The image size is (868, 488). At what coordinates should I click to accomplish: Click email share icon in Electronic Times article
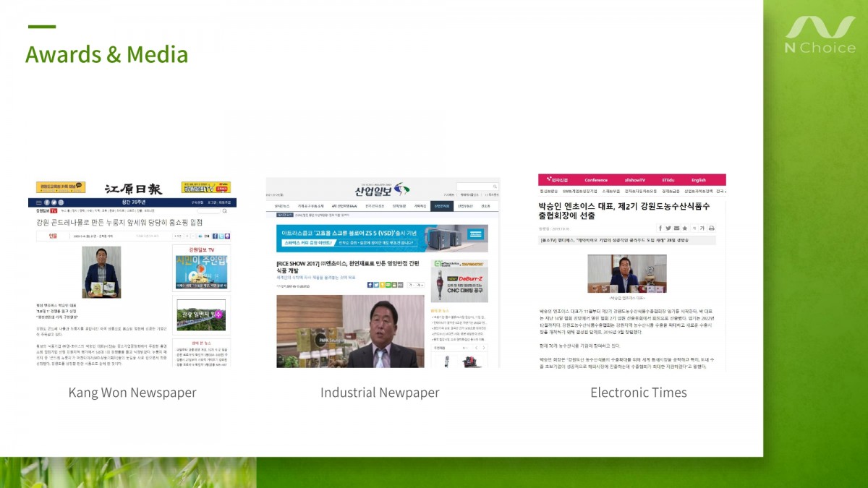click(x=676, y=228)
